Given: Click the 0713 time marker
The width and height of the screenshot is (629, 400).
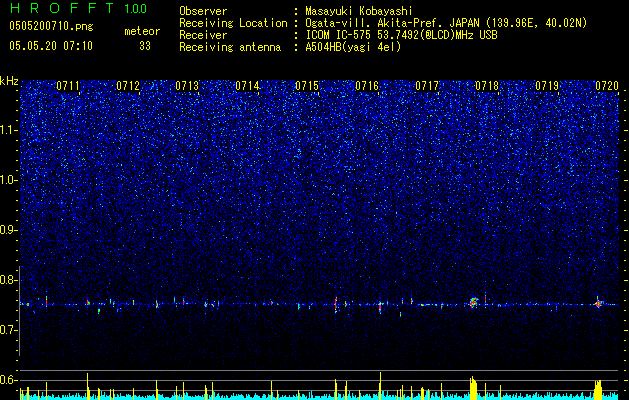Looking at the screenshot, I should click(x=187, y=86).
